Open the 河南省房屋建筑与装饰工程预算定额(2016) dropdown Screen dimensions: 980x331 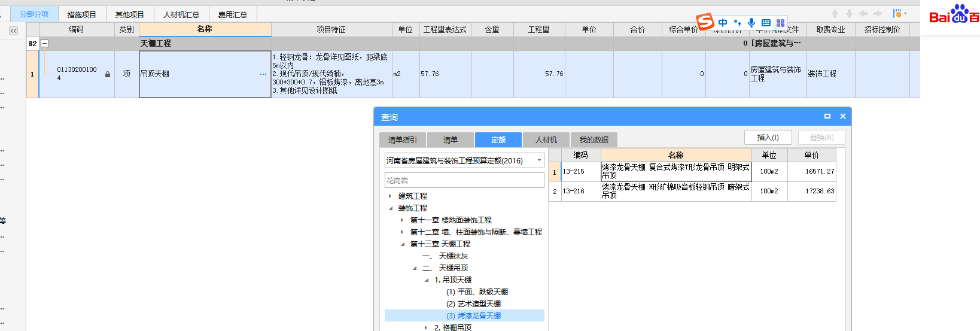pyautogui.click(x=464, y=160)
